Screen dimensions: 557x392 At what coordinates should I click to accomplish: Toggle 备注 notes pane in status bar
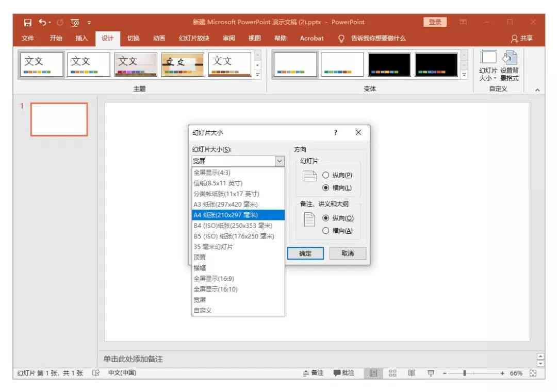(x=313, y=373)
